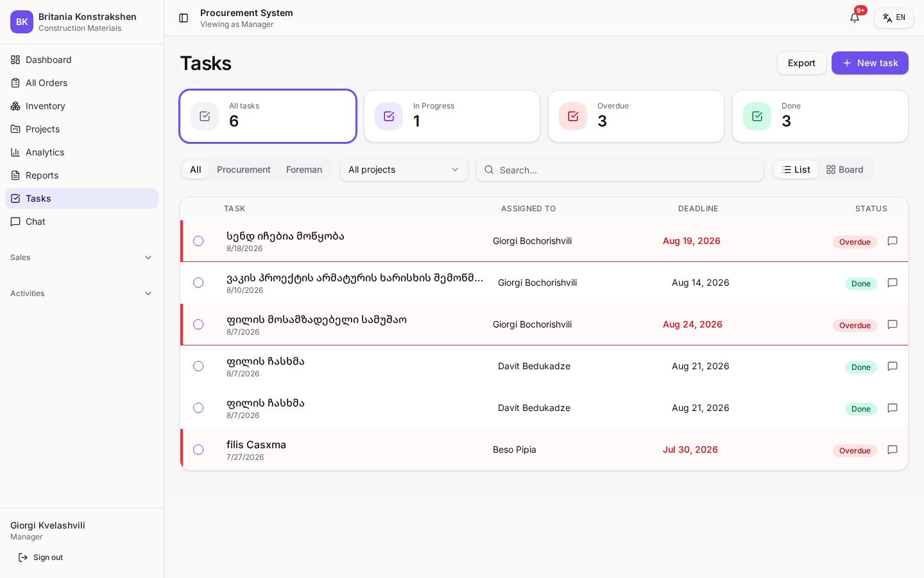Image resolution: width=924 pixels, height=578 pixels.
Task: Click the Done badge for ვაკის პროექტის
Action: 861,284
